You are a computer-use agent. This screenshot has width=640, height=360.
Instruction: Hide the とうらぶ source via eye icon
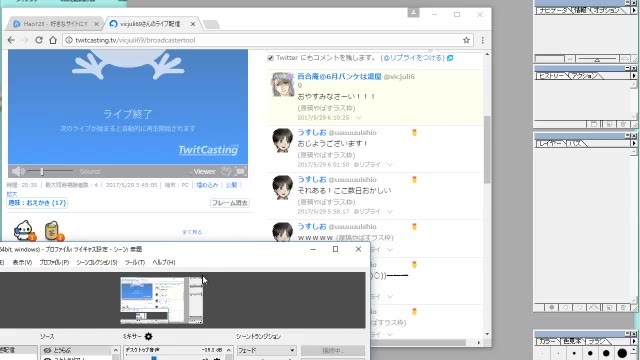point(47,350)
